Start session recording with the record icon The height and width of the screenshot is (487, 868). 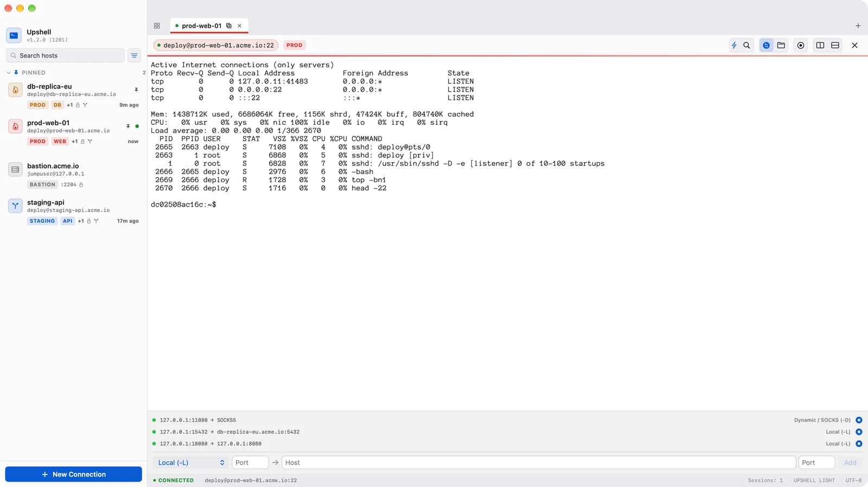801,46
